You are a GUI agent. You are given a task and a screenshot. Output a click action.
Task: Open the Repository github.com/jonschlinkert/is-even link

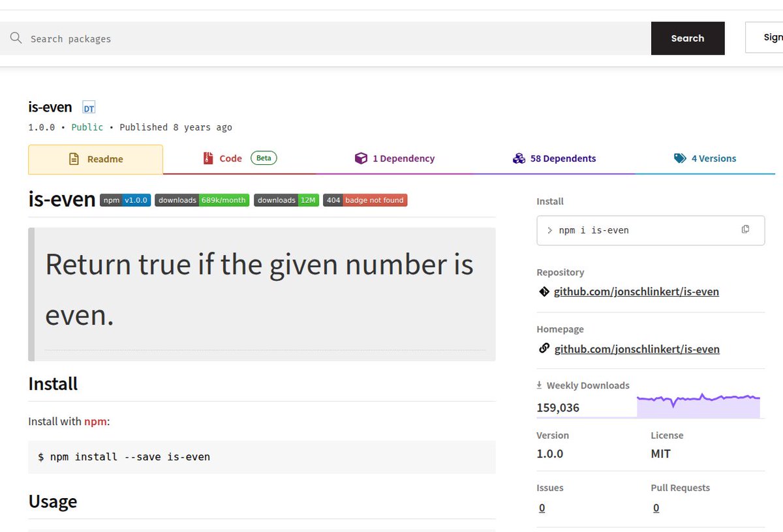pyautogui.click(x=636, y=291)
